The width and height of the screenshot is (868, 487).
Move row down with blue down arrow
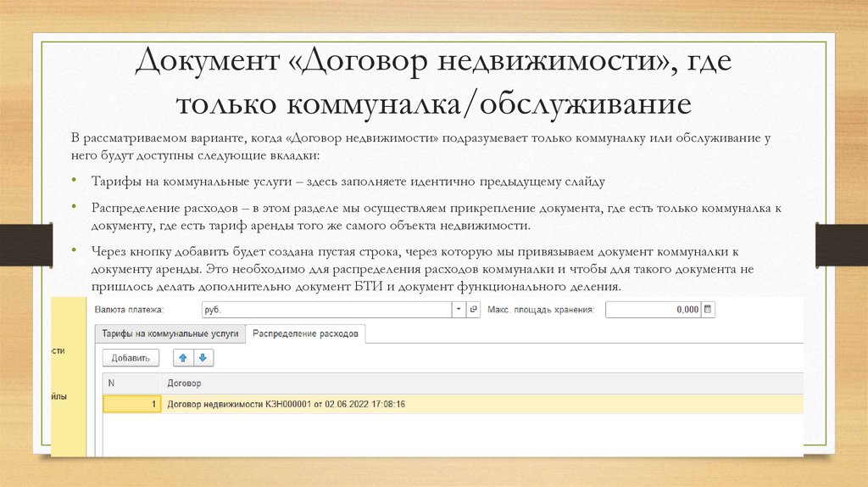[203, 358]
